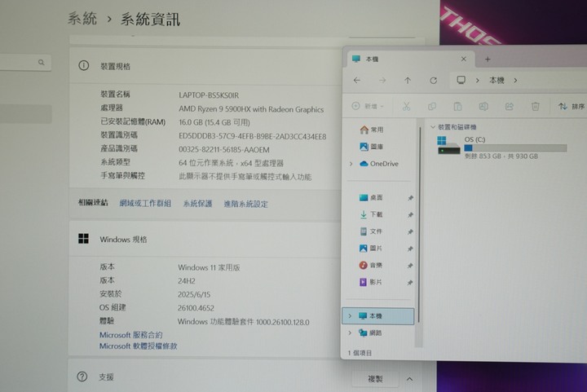The width and height of the screenshot is (587, 392).
Task: Open 網域或工作群組 link
Action: pos(145,203)
